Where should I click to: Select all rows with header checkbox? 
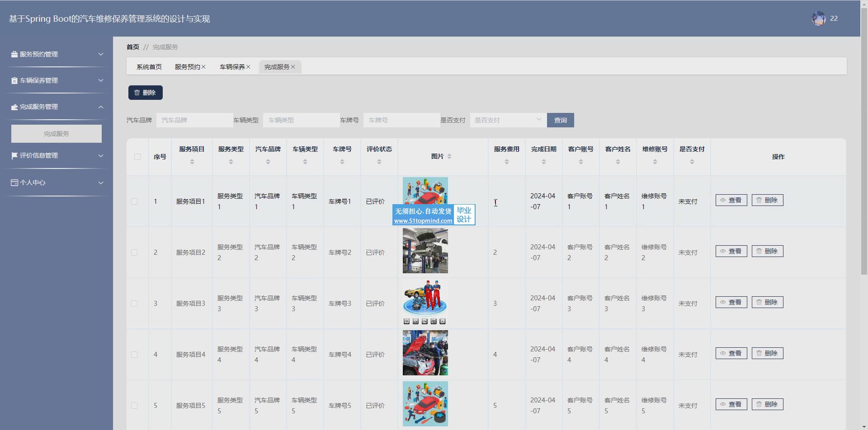coord(137,157)
